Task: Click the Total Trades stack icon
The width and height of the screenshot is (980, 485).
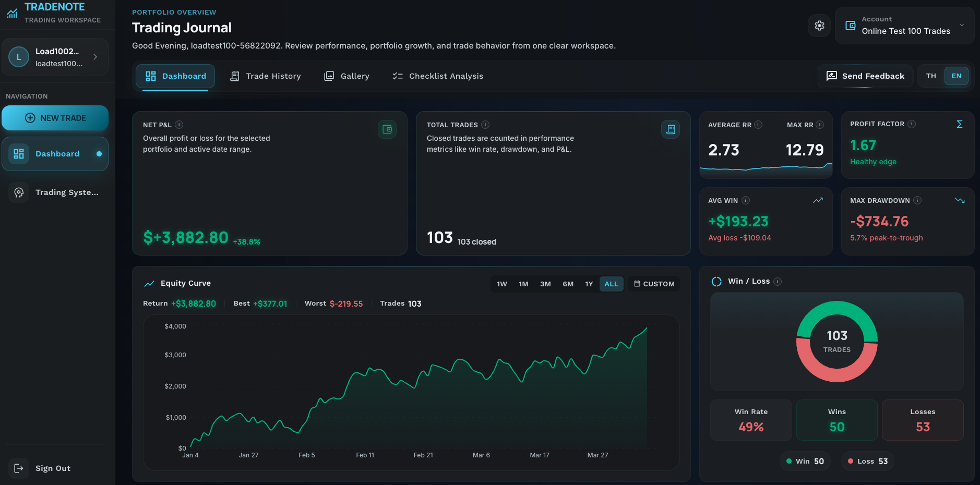Action: coord(671,129)
